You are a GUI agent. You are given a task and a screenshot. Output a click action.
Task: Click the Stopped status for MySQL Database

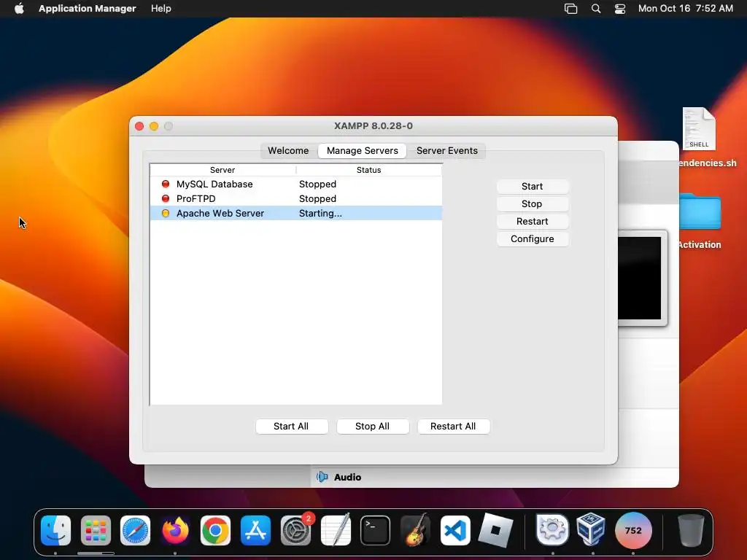click(317, 184)
